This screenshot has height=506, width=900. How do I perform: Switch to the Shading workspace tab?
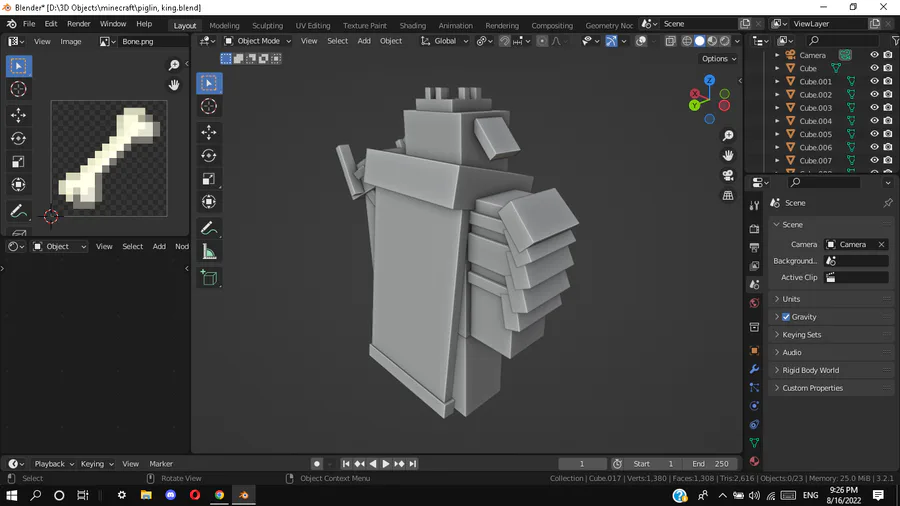pyautogui.click(x=413, y=25)
